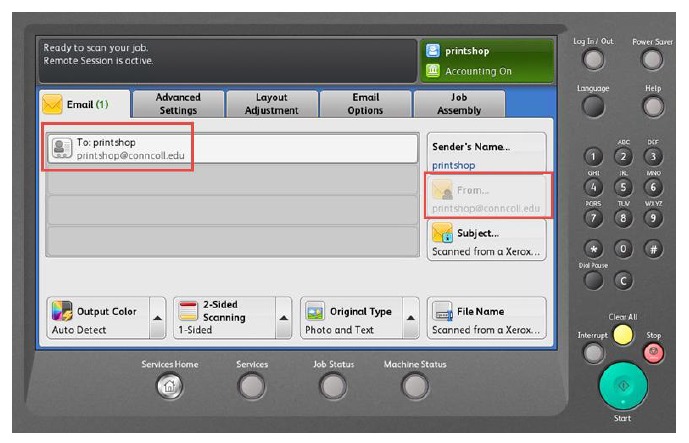Hit the Services Home button
This screenshot has height=443, width=689.
pyautogui.click(x=170, y=386)
